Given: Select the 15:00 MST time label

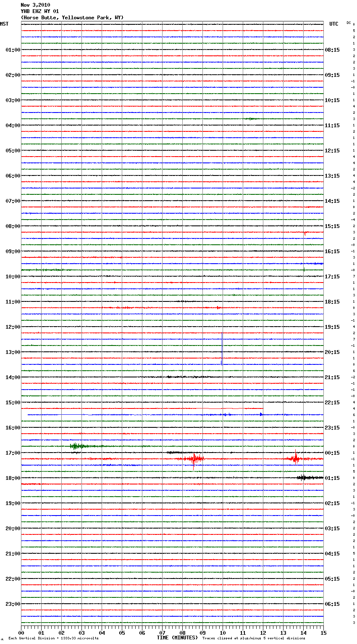Looking at the screenshot, I should coord(13,403).
